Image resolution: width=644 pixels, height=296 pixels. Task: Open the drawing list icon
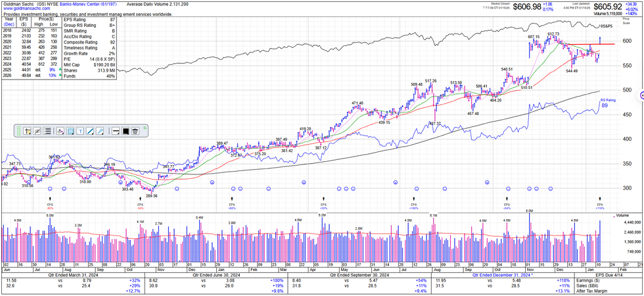point(47,131)
